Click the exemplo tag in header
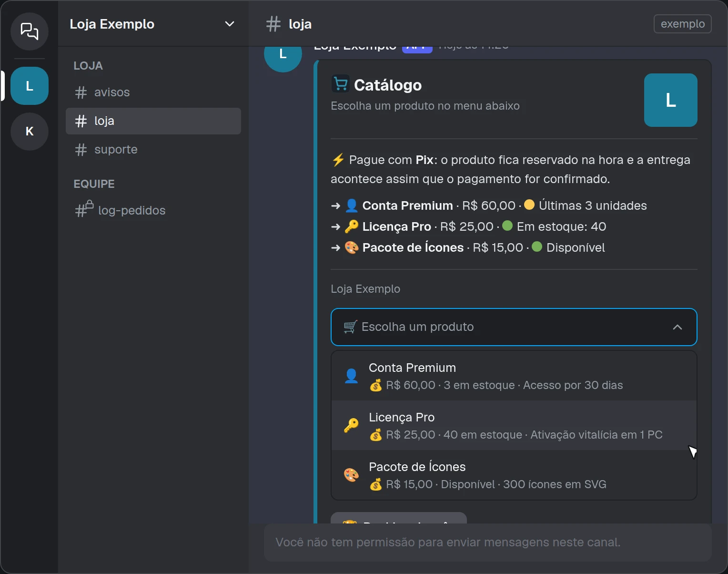Viewport: 728px width, 574px height. click(x=683, y=24)
